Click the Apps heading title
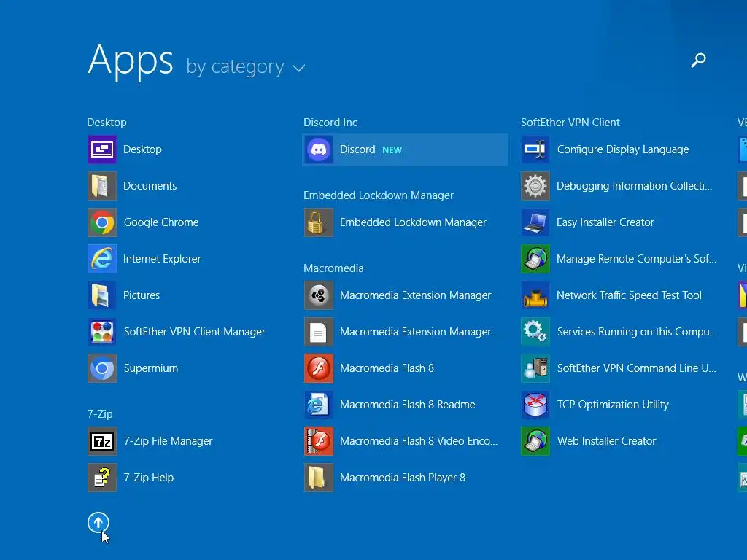This screenshot has width=747, height=560. click(131, 61)
